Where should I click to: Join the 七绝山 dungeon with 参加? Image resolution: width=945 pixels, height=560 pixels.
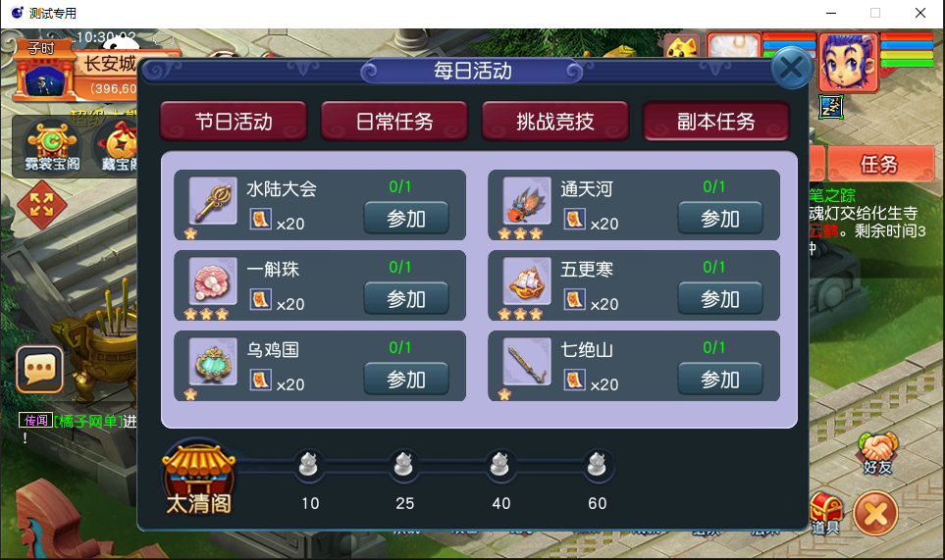[x=720, y=379]
